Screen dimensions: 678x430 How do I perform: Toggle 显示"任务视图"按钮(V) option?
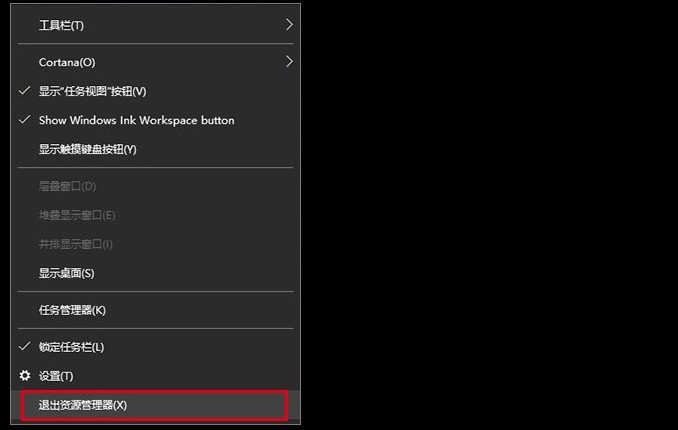(x=92, y=91)
